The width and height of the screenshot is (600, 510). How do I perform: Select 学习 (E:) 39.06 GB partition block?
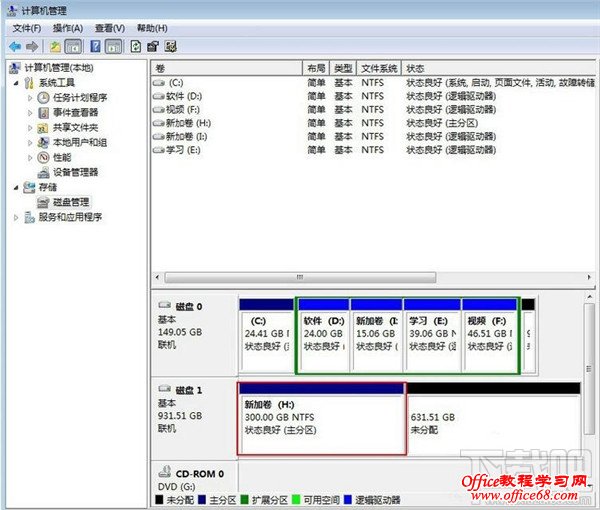tap(432, 336)
